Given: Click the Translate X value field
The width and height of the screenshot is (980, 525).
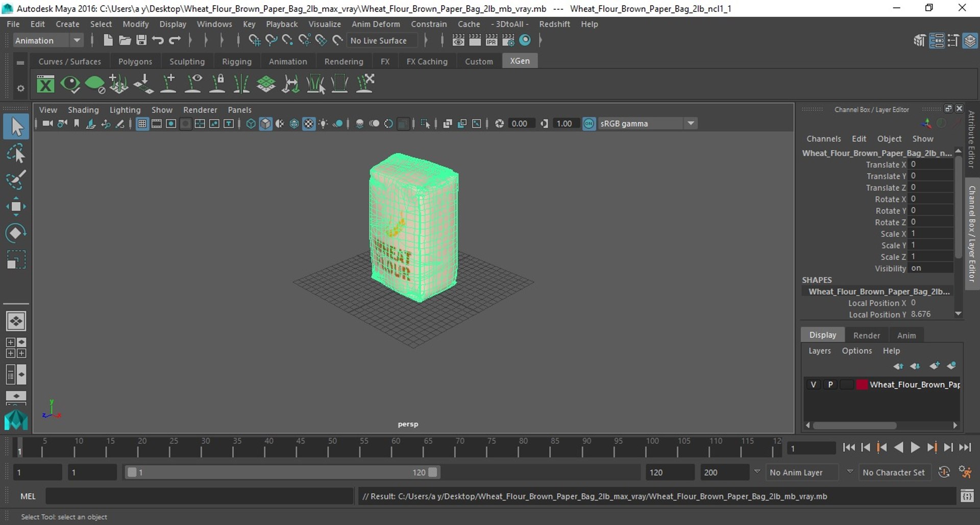Looking at the screenshot, I should (x=930, y=164).
